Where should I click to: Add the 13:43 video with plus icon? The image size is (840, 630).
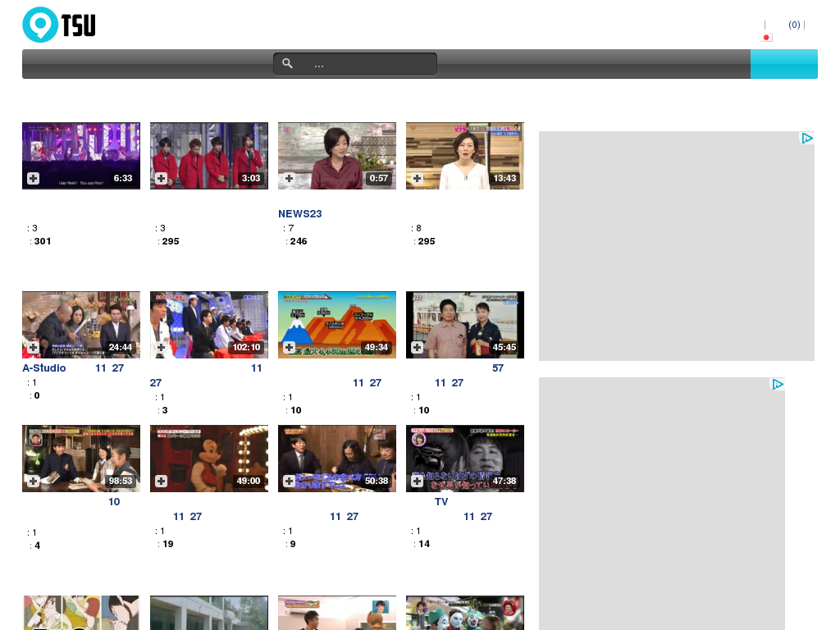click(418, 178)
